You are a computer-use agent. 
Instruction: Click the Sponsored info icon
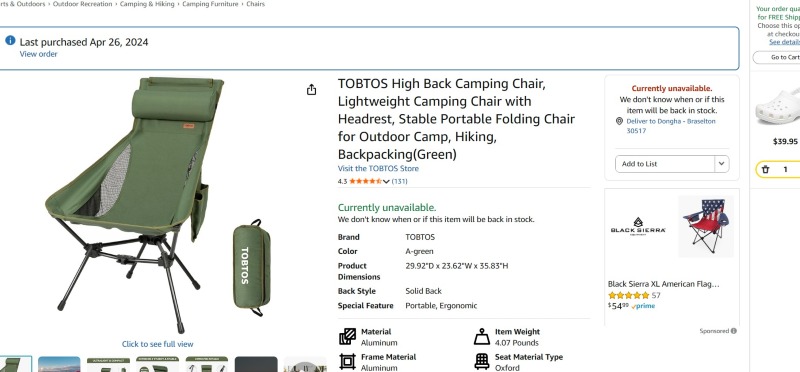point(734,331)
